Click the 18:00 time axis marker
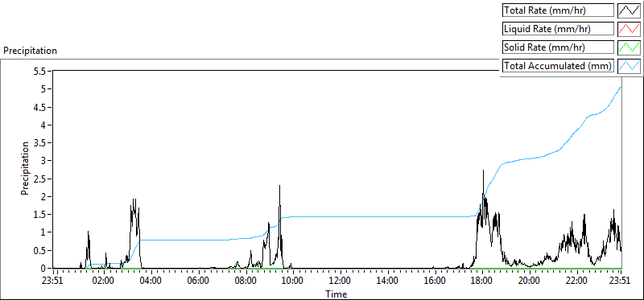The height and width of the screenshot is (300, 644). 482,282
